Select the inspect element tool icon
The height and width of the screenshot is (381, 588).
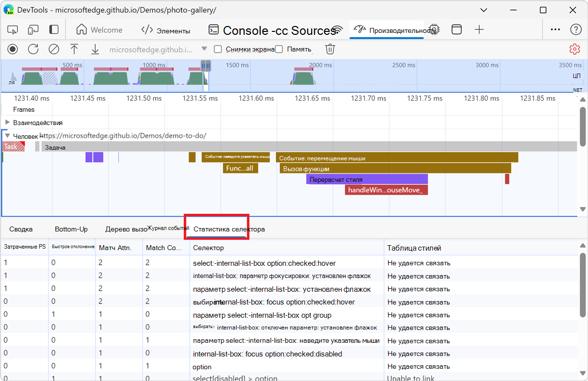point(13,30)
